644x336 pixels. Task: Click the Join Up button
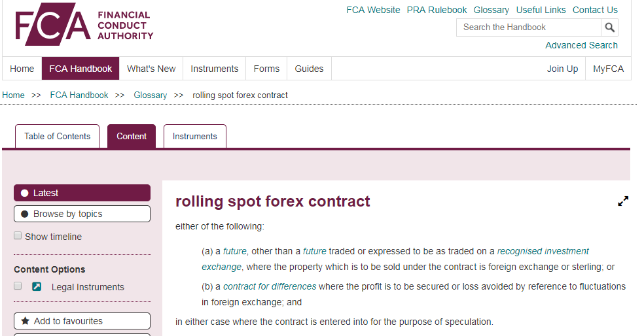click(562, 69)
